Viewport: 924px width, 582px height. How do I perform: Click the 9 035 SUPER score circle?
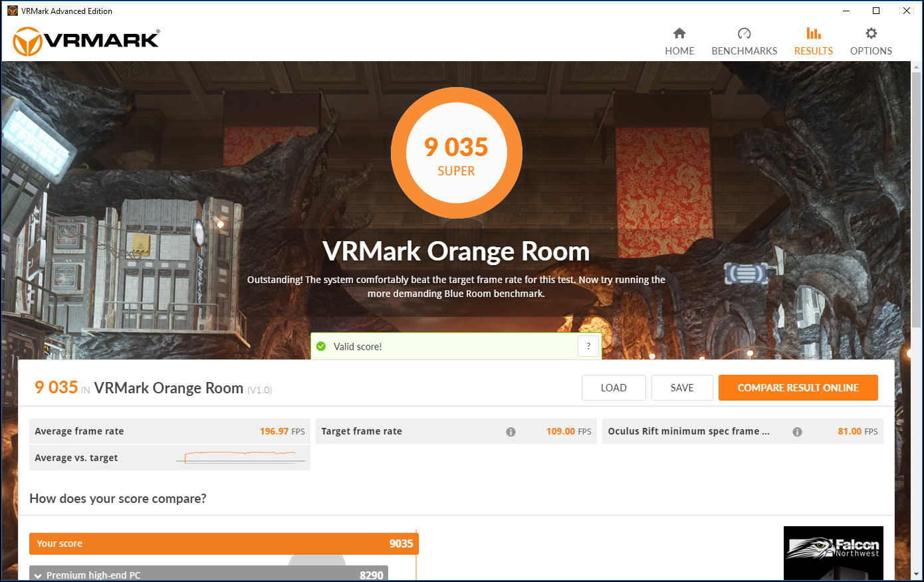[x=457, y=153]
